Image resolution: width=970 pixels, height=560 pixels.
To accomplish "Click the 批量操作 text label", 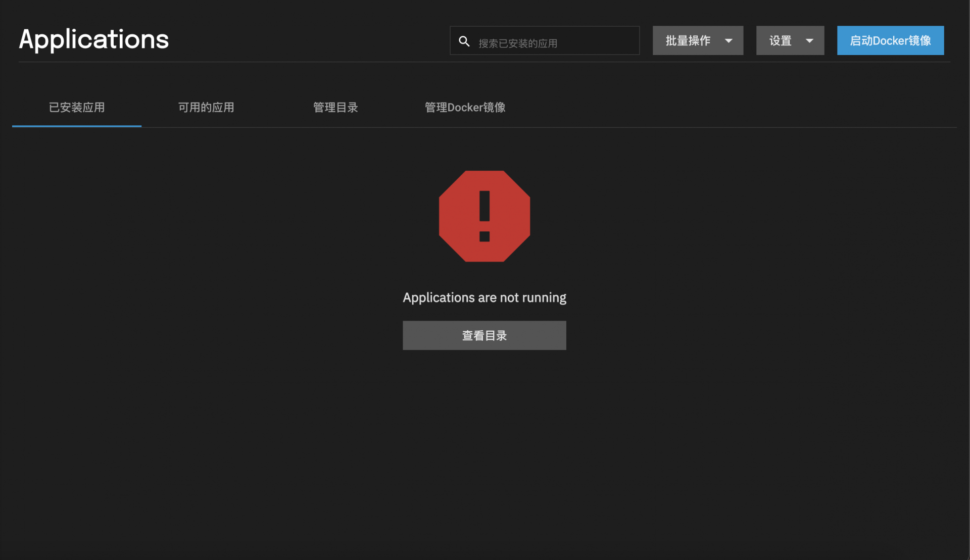I will click(x=688, y=40).
